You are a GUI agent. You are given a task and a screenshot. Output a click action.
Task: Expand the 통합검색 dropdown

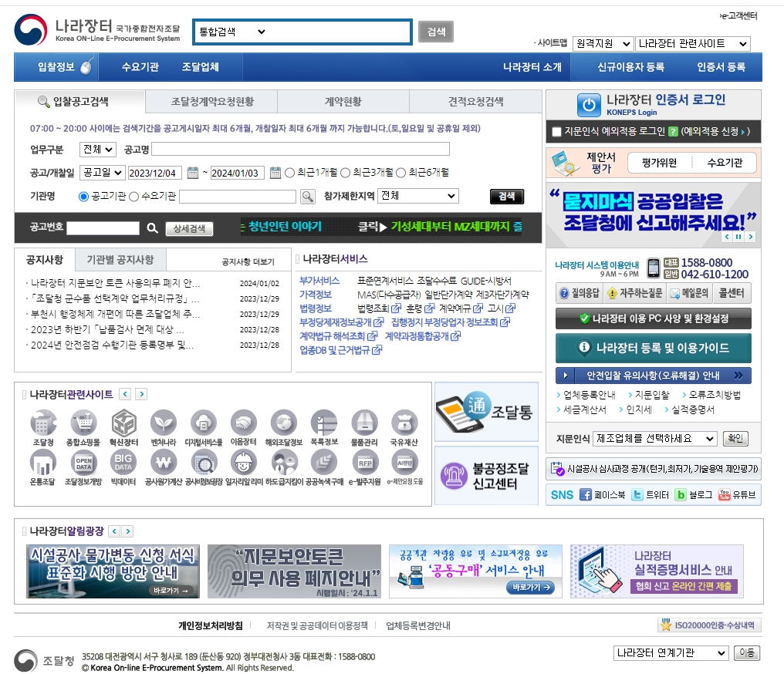[232, 32]
